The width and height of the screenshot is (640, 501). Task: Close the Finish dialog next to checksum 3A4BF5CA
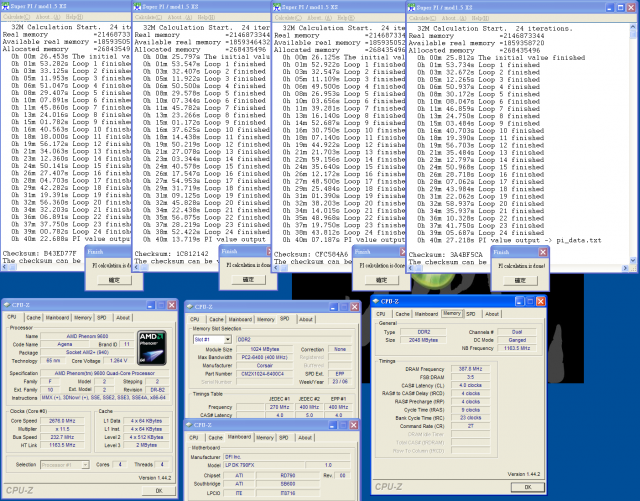click(543, 252)
